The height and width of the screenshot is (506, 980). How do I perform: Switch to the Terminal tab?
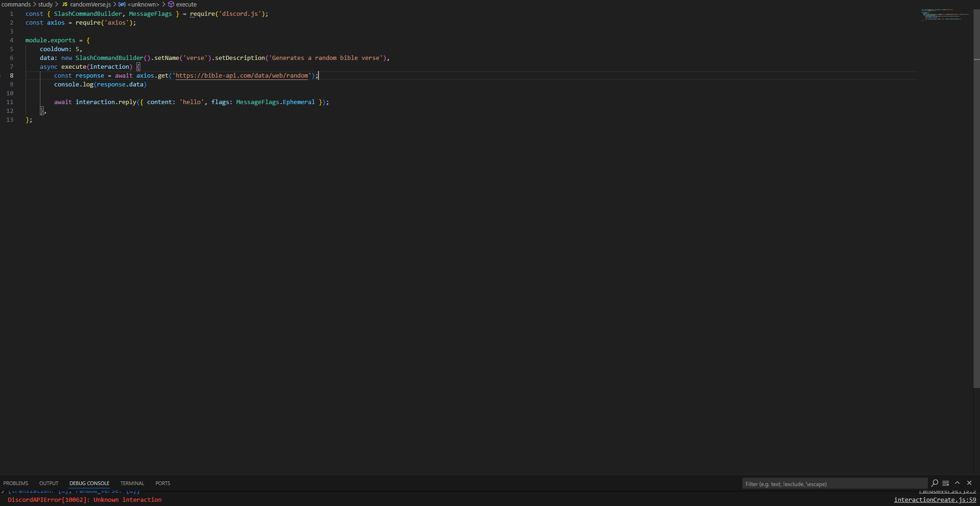click(132, 483)
